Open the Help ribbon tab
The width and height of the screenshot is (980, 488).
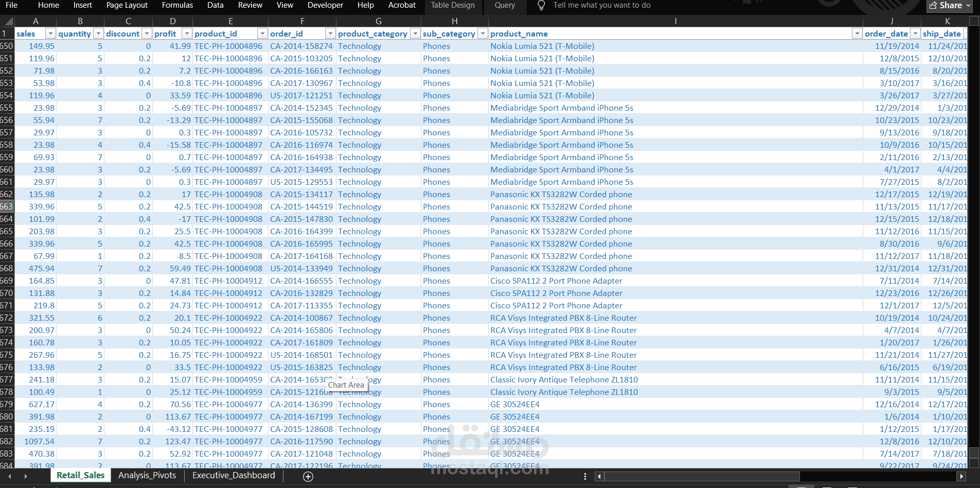365,5
